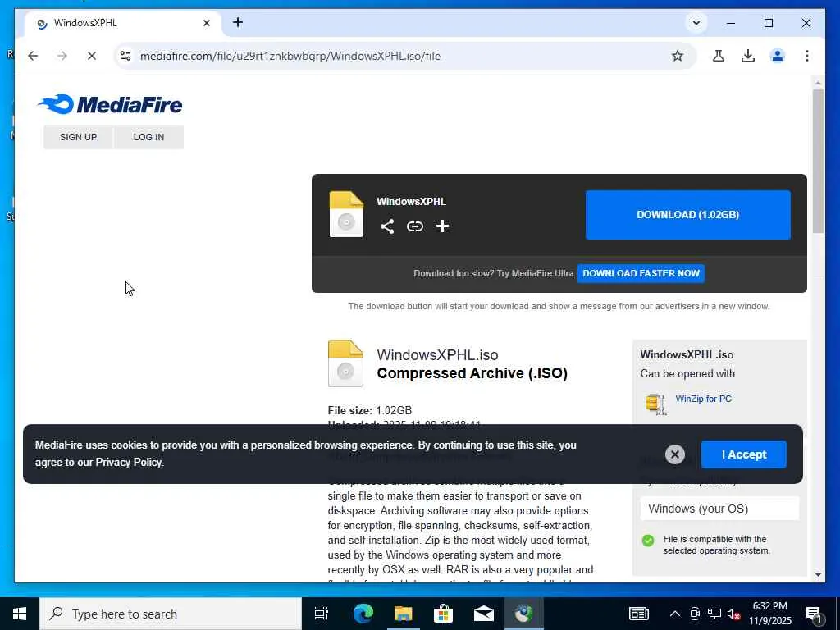Show hidden system tray icons
The width and height of the screenshot is (840, 630).
(x=675, y=614)
